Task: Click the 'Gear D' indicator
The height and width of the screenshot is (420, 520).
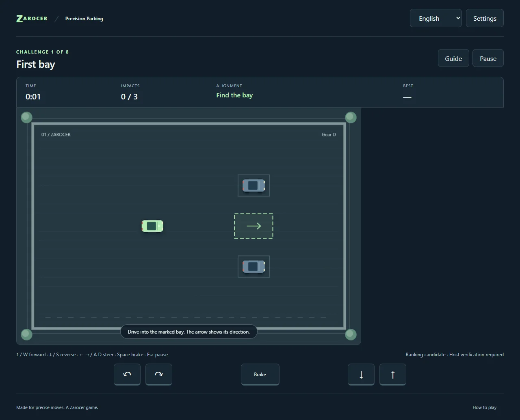Action: point(329,135)
